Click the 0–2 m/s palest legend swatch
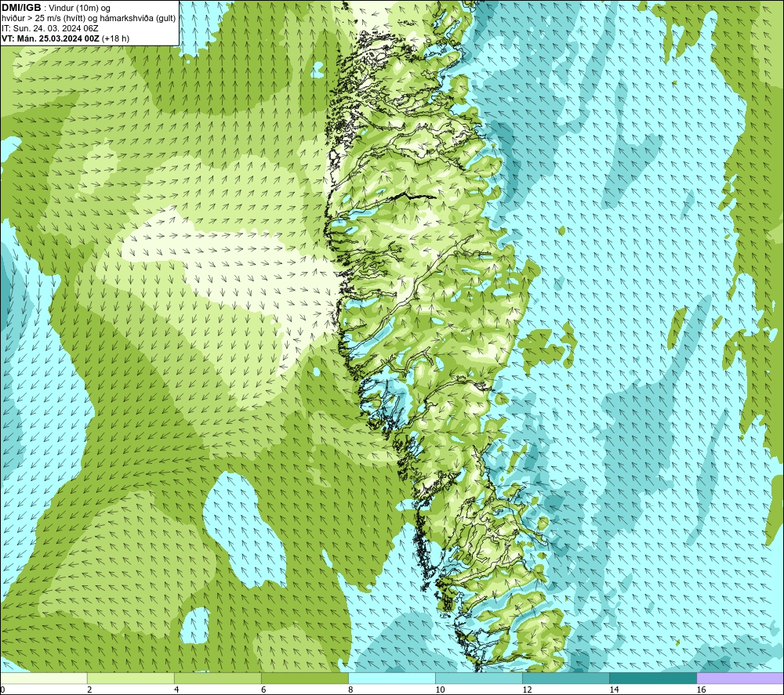This screenshot has width=784, height=695. [44, 678]
